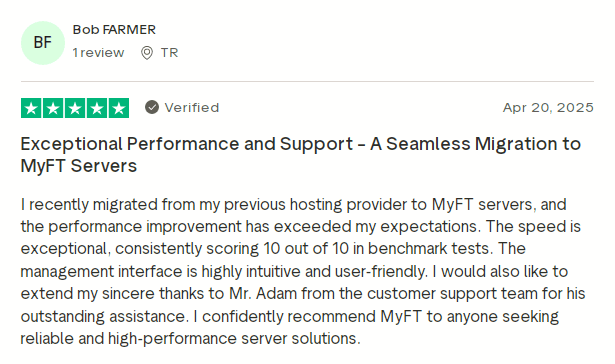615x364 pixels.
Task: Click the horizontal divider under reviewer info
Action: pyautogui.click(x=307, y=82)
